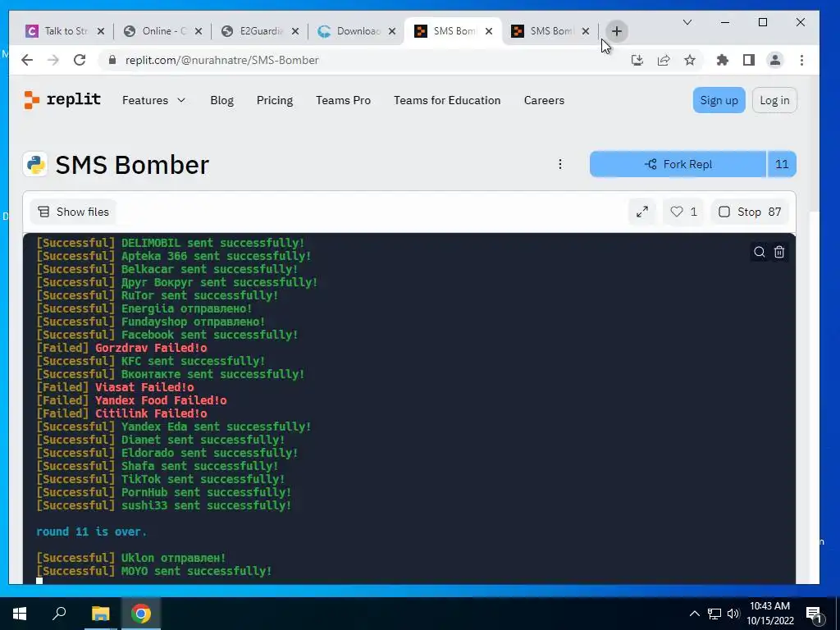View site security lock info
The width and height of the screenshot is (840, 630).
pyautogui.click(x=112, y=60)
